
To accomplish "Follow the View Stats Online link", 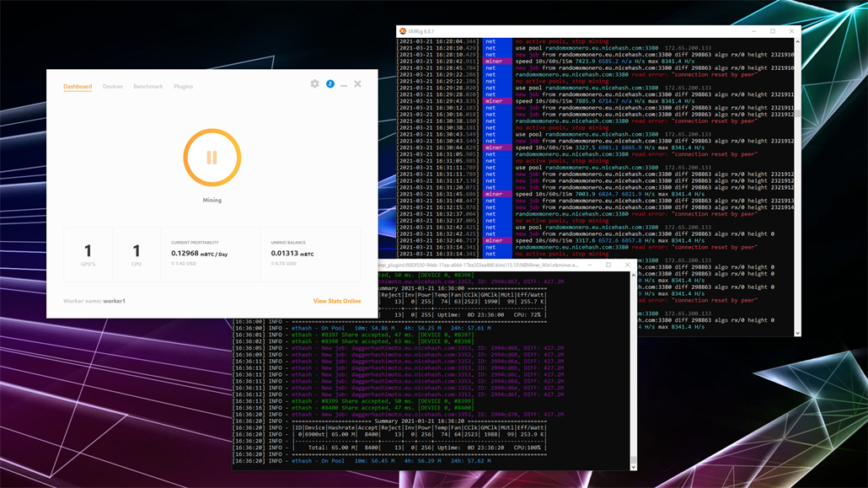I will 336,301.
